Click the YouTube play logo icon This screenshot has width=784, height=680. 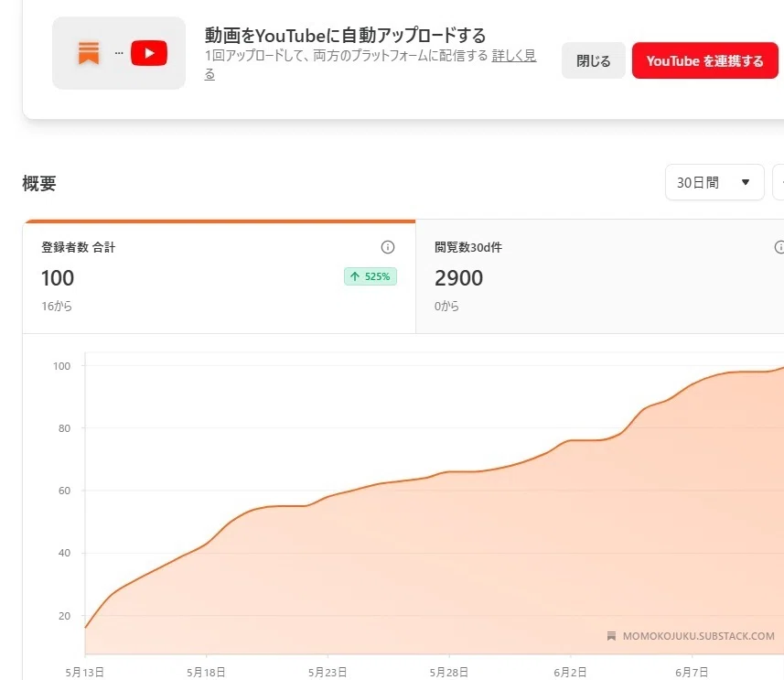[x=149, y=53]
